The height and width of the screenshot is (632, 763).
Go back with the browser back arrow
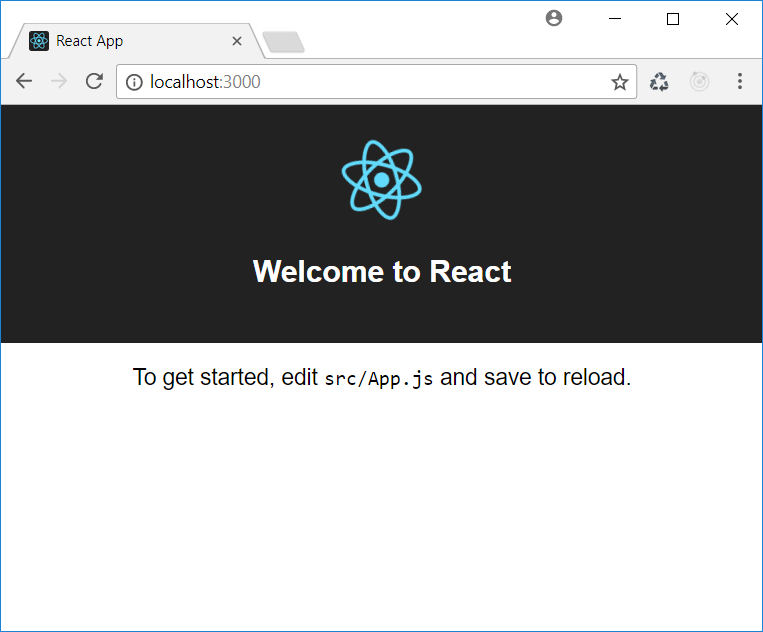(x=24, y=82)
